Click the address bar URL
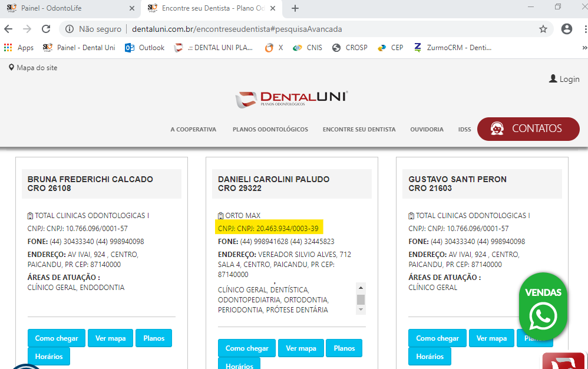This screenshot has width=588, height=369. (x=237, y=29)
